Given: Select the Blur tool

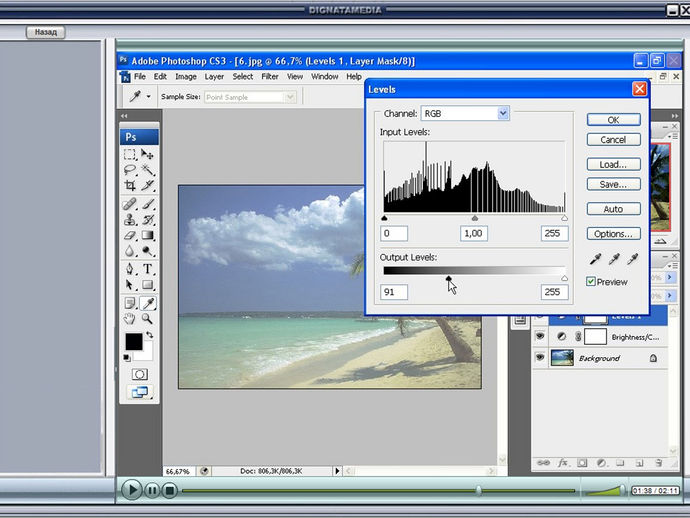Looking at the screenshot, I should pyautogui.click(x=130, y=251).
